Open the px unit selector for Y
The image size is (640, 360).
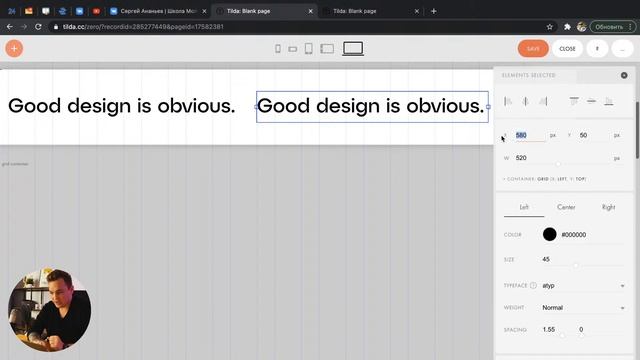point(617,135)
